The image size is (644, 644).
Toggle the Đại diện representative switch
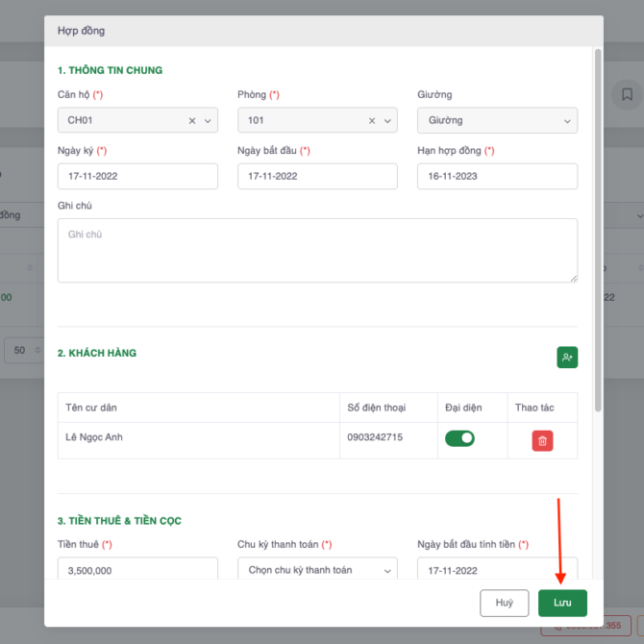pos(459,438)
